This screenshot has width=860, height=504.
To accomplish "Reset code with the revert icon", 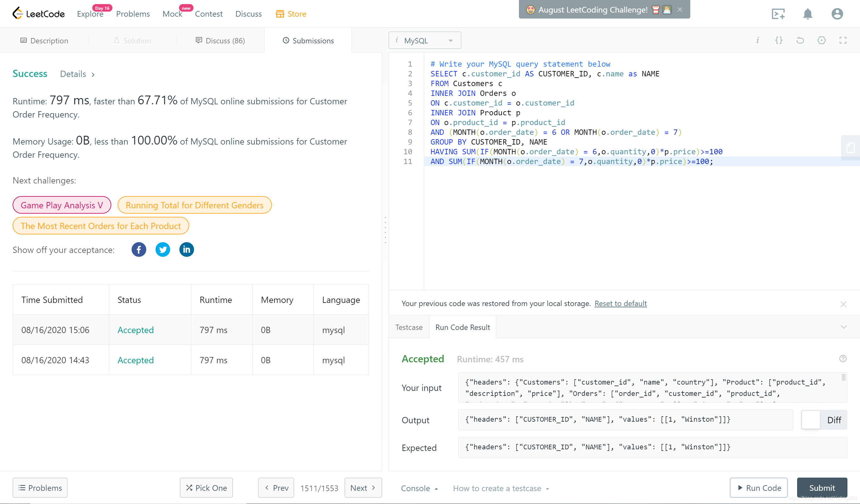I will [800, 41].
